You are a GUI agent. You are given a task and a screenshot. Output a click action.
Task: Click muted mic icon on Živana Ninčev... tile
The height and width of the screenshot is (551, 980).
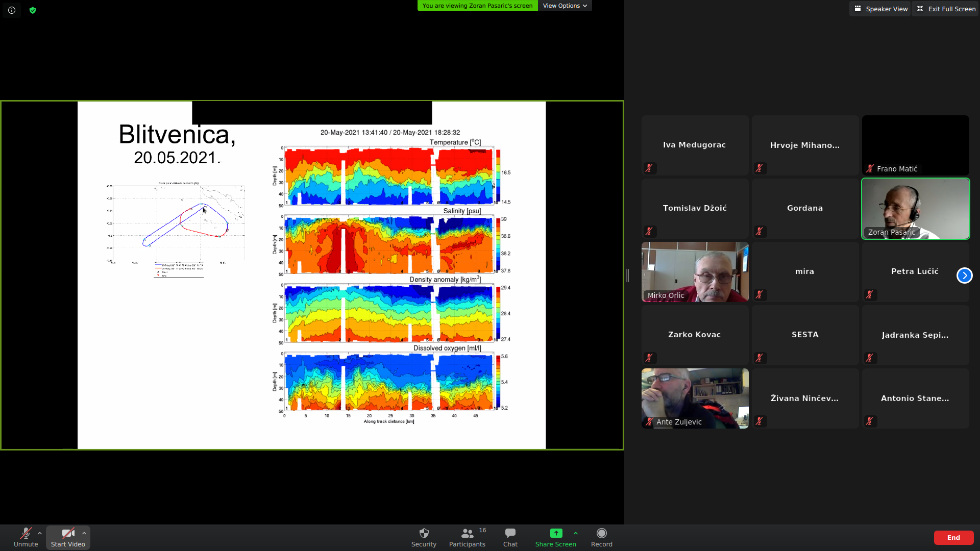point(759,421)
